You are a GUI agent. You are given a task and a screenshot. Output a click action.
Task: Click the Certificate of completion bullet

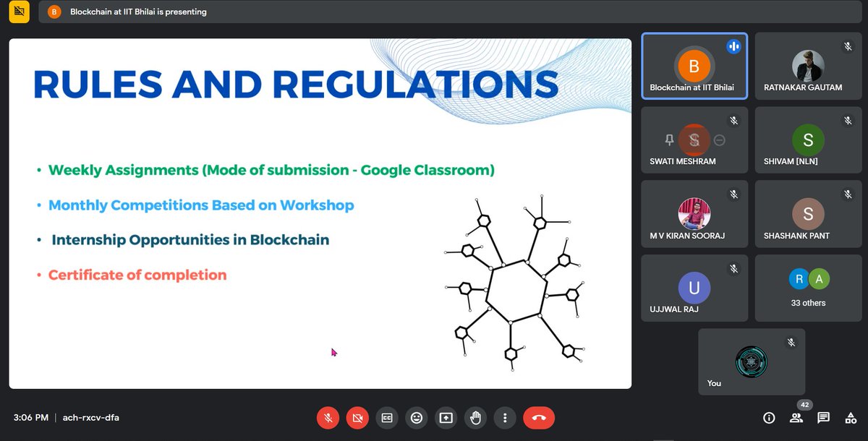[x=137, y=275]
